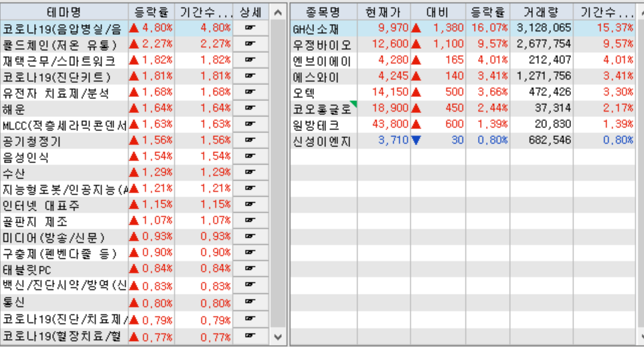The image size is (644, 347).
Task: Select stock 코오롱글로
Action: pos(323,108)
